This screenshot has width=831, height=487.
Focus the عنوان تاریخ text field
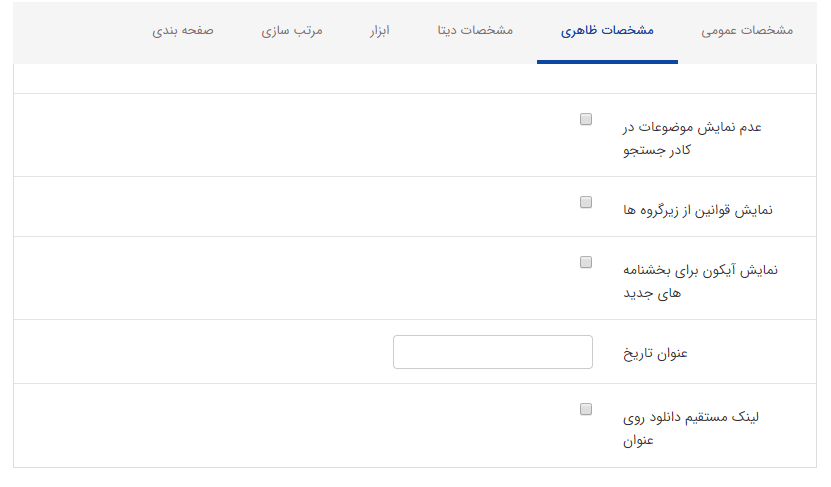[493, 352]
